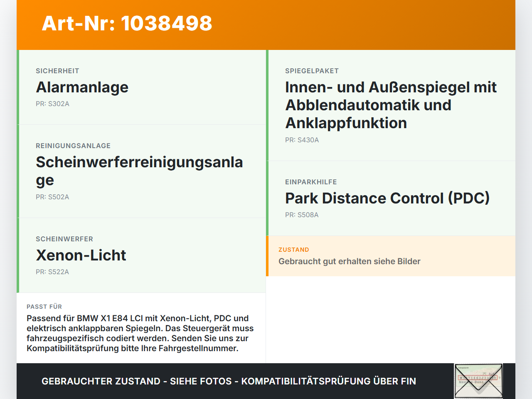The width and height of the screenshot is (532, 399).
Task: Select the Scheinwerferreinigungsanlage title
Action: tap(139, 171)
